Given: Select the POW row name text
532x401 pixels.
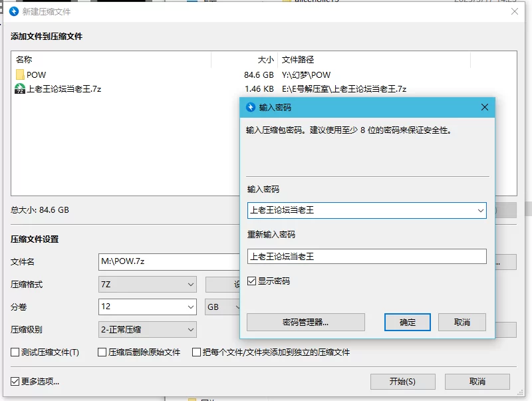Looking at the screenshot, I should pyautogui.click(x=37, y=74).
